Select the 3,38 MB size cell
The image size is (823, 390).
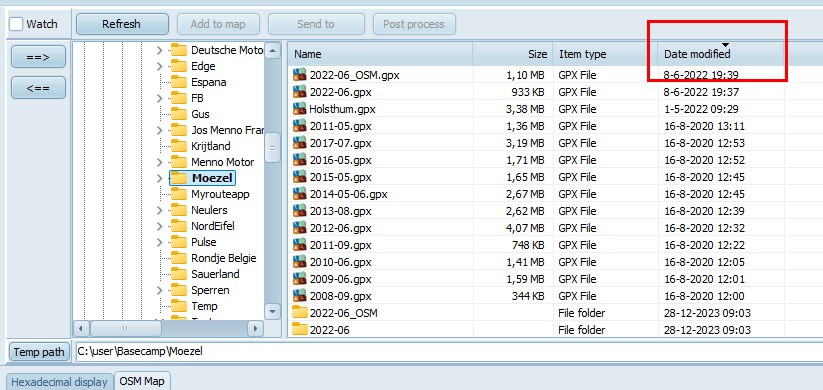pyautogui.click(x=525, y=109)
